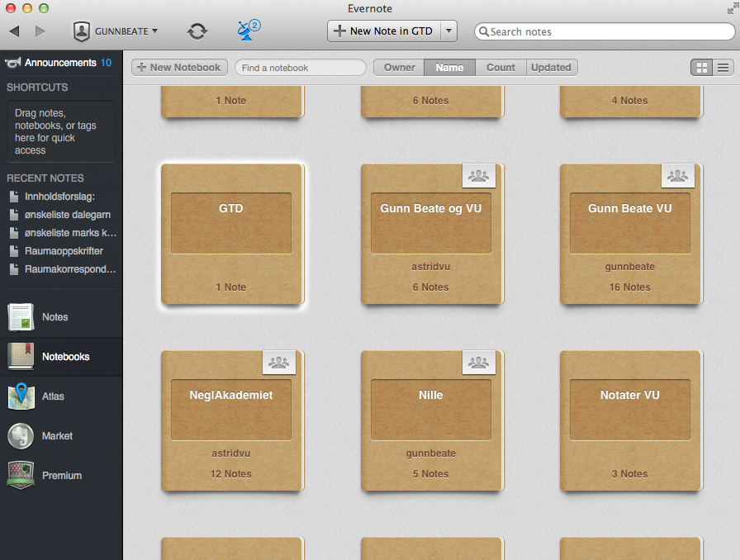Image resolution: width=740 pixels, height=560 pixels.
Task: Open the activity satellite icon with badge
Action: point(247,31)
